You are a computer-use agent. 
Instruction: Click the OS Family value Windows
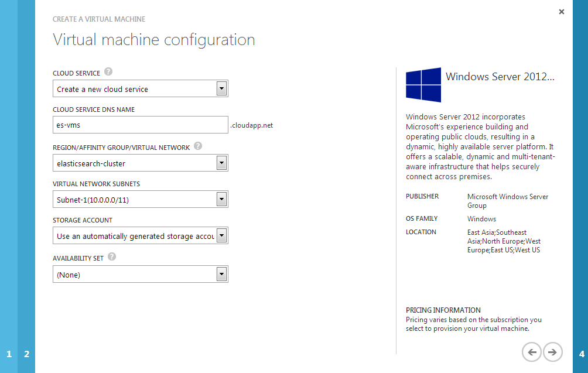coord(481,219)
